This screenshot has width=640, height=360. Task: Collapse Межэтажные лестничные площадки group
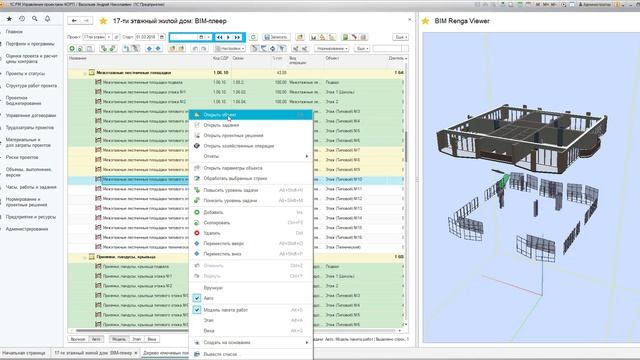[x=85, y=73]
